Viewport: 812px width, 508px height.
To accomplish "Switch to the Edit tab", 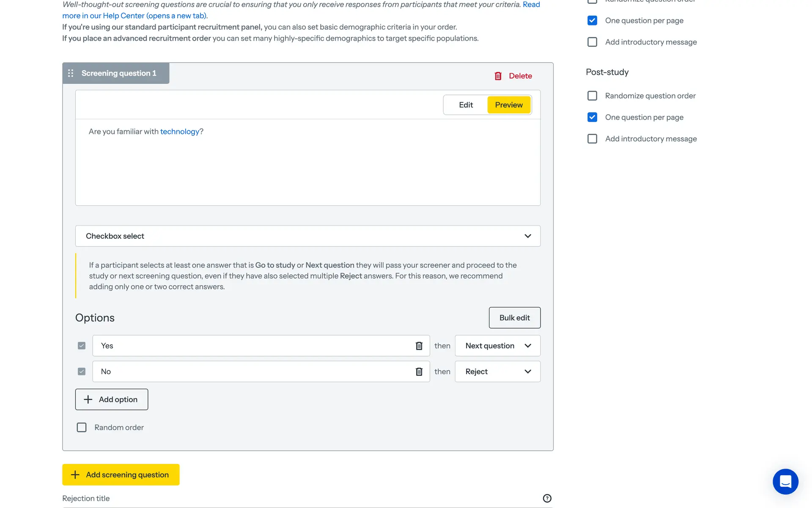I will [x=466, y=105].
